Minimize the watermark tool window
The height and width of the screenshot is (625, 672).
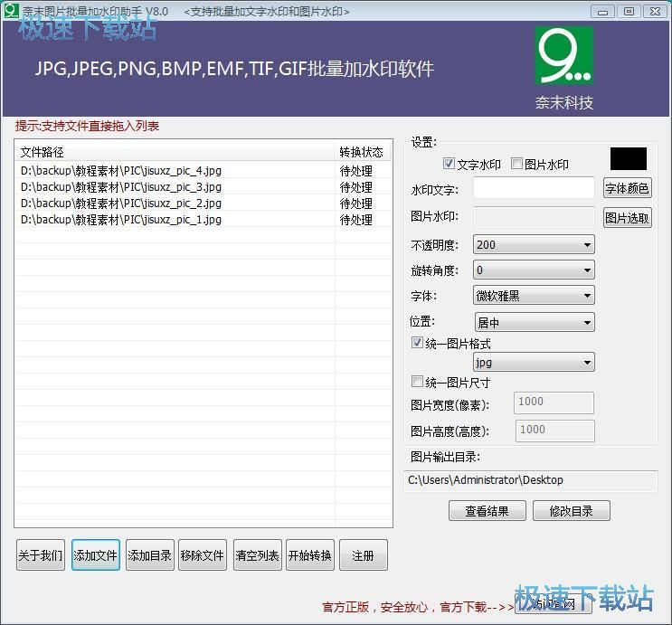tap(602, 11)
